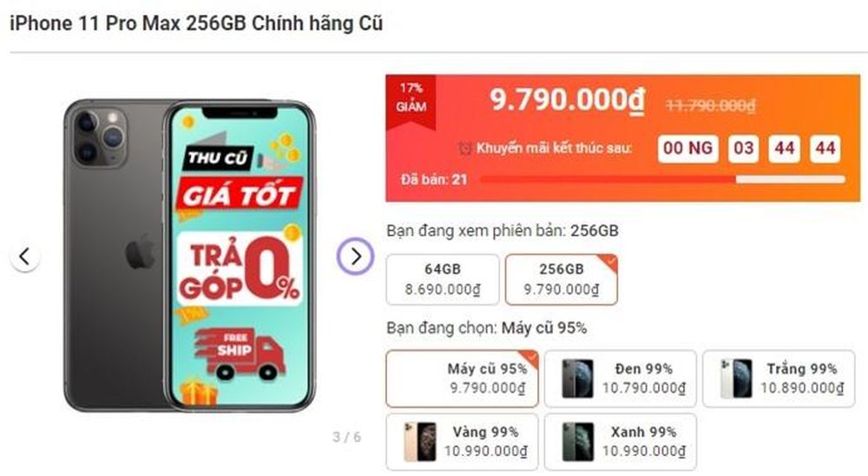Click the 00 NG countdown days box
Viewport: 868px width, 476px height.
(687, 149)
